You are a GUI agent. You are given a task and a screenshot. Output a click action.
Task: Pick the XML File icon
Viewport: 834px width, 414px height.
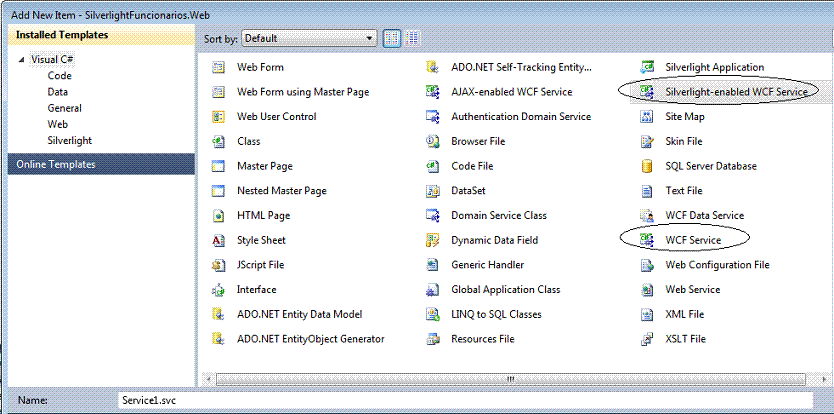(x=647, y=314)
